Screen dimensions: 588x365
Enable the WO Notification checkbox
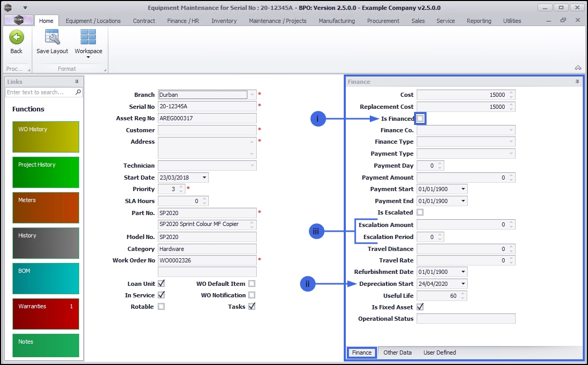pyautogui.click(x=252, y=295)
